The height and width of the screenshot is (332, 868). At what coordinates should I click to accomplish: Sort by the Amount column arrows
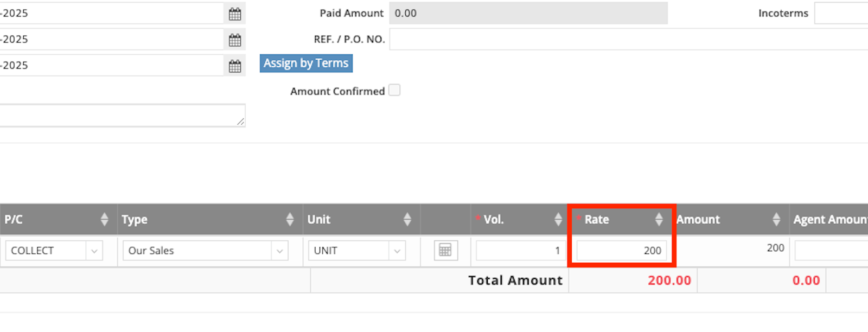776,219
